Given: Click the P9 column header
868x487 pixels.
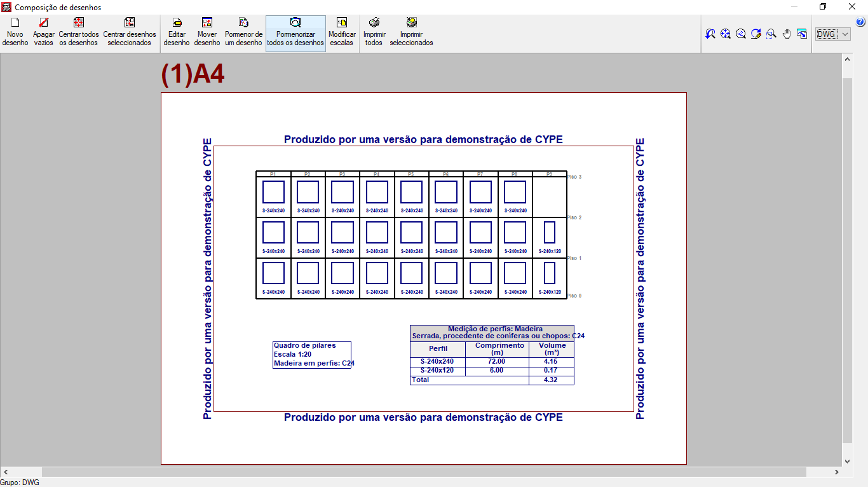Looking at the screenshot, I should click(549, 174).
